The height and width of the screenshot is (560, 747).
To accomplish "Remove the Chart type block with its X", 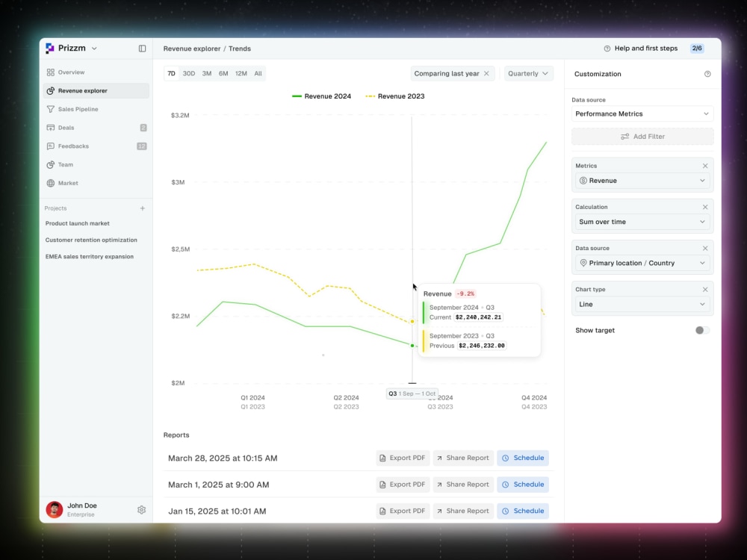I will click(705, 290).
